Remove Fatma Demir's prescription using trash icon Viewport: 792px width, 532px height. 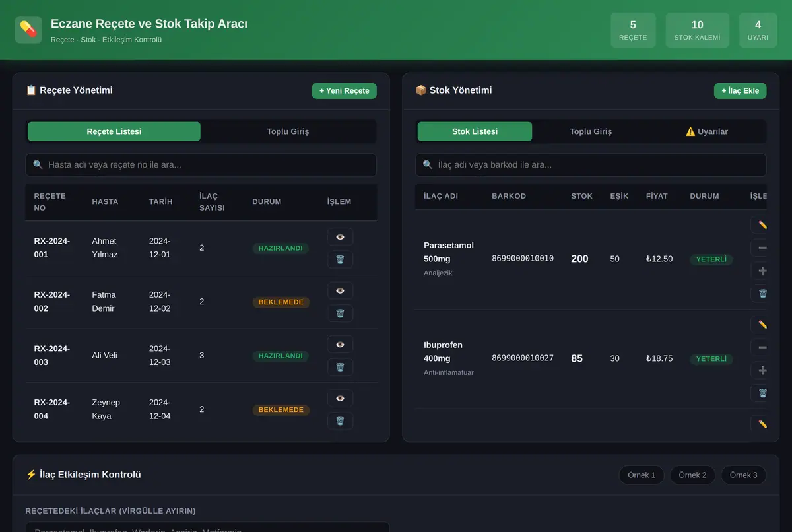pos(340,314)
